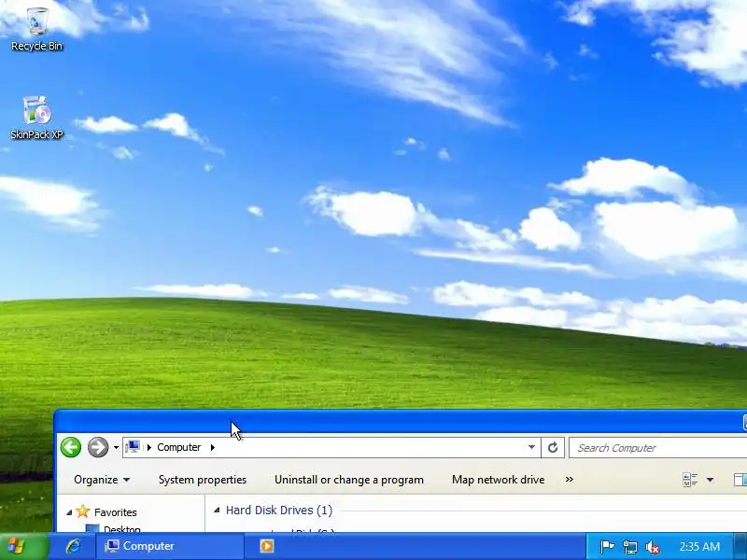Collapse the Favorites tree node
This screenshot has width=747, height=560.
tap(69, 512)
